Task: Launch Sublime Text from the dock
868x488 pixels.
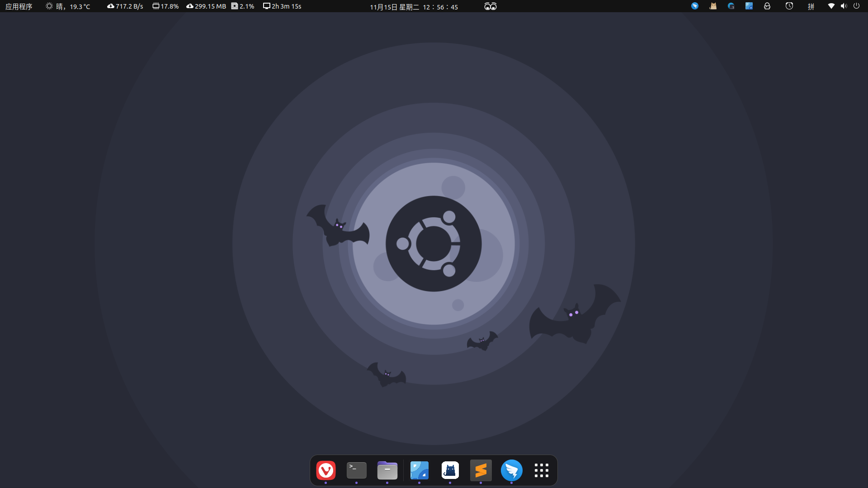Action: click(481, 470)
